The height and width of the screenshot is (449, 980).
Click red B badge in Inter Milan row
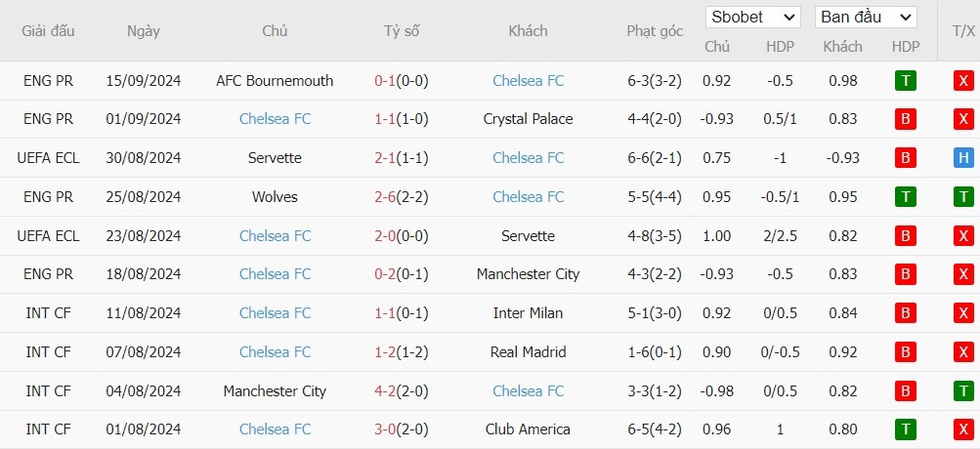[x=905, y=313]
